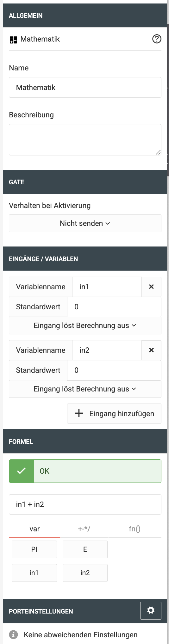Remove the in2 variable with X
169x644 pixels.
pos(151,350)
